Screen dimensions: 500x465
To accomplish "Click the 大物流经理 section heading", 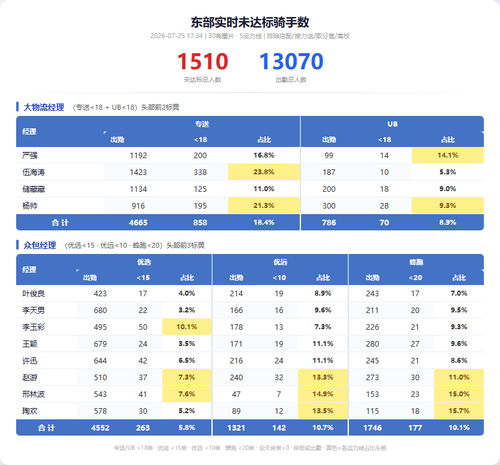I will tap(44, 107).
